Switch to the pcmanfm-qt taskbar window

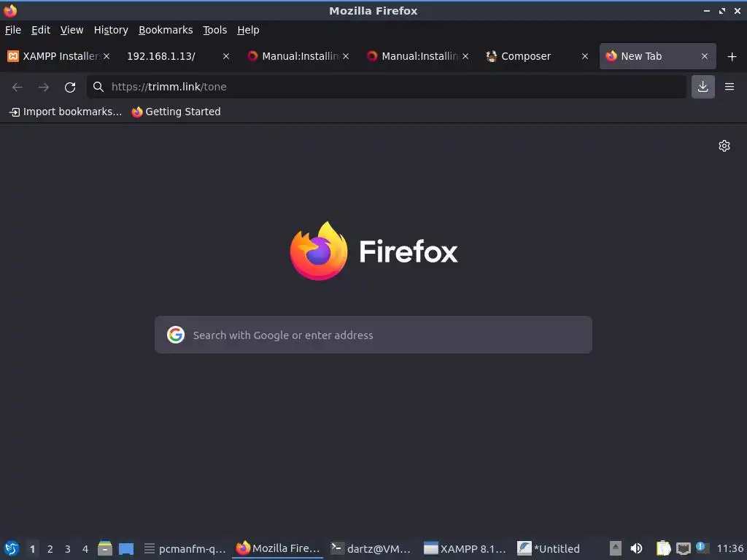click(x=185, y=548)
